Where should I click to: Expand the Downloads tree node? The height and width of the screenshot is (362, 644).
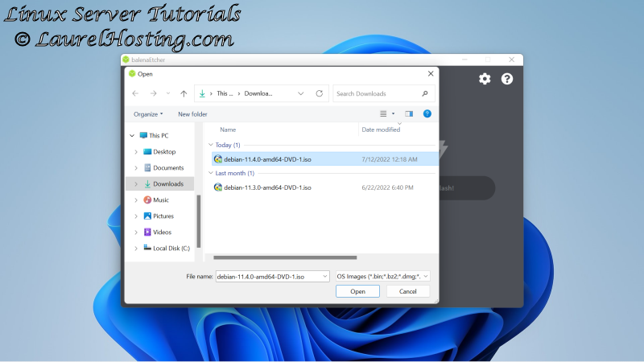pos(136,184)
